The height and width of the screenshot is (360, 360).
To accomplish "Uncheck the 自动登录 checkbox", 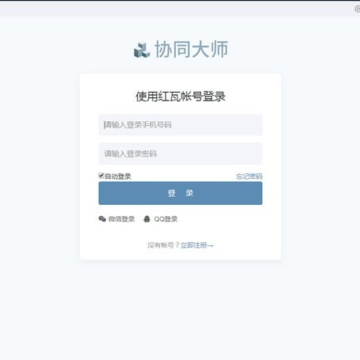I will (x=101, y=176).
